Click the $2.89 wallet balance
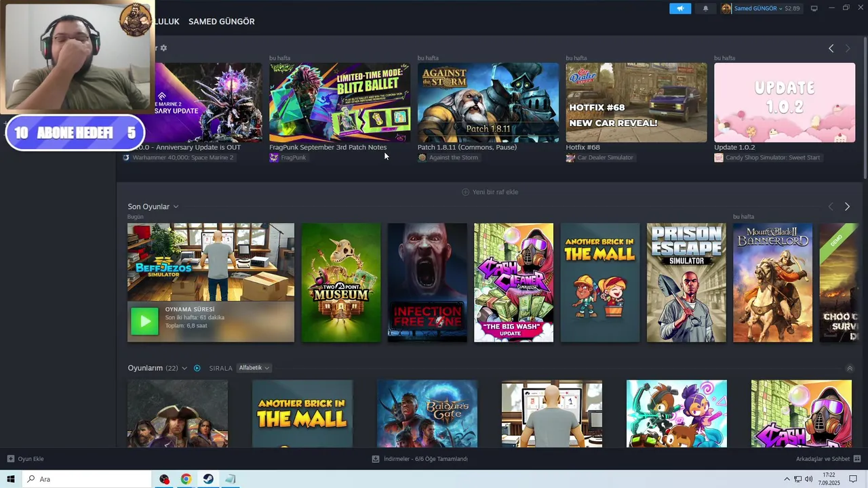This screenshot has height=488, width=868. [792, 8]
